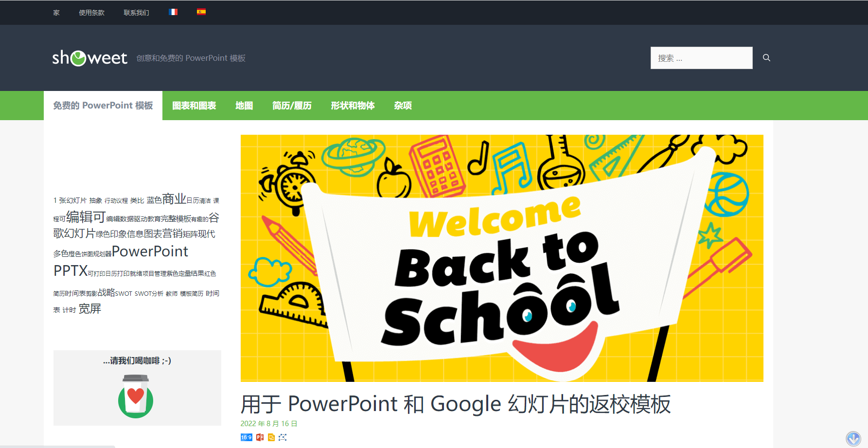Select the 1 张幻灯片 tag
Viewport: 868px width, 448px height.
70,200
